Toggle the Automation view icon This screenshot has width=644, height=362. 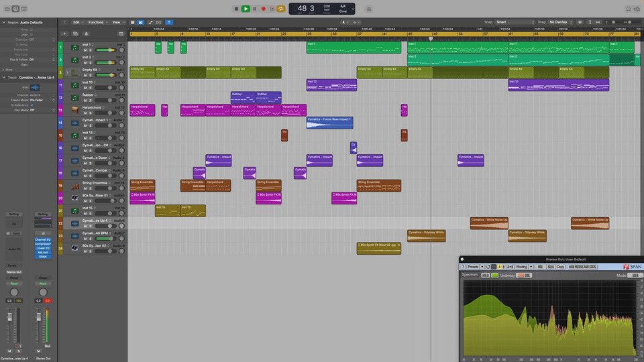(x=150, y=22)
